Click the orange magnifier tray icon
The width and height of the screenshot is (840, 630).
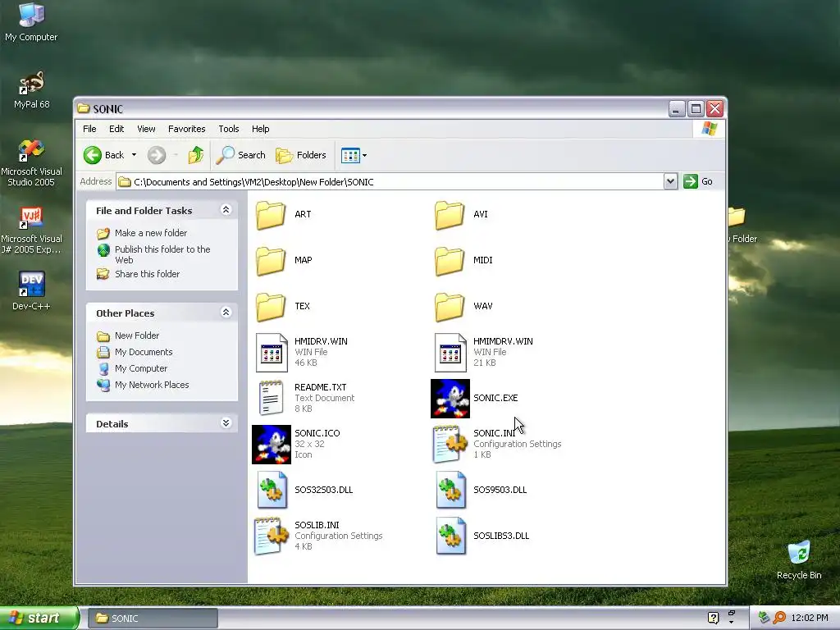pyautogui.click(x=779, y=619)
